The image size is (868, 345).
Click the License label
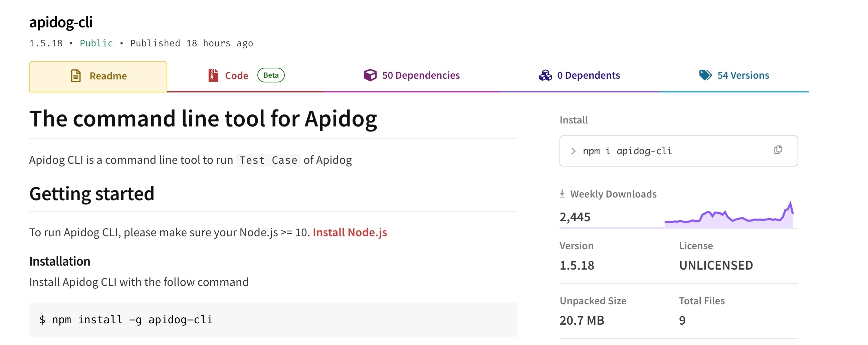pos(696,246)
